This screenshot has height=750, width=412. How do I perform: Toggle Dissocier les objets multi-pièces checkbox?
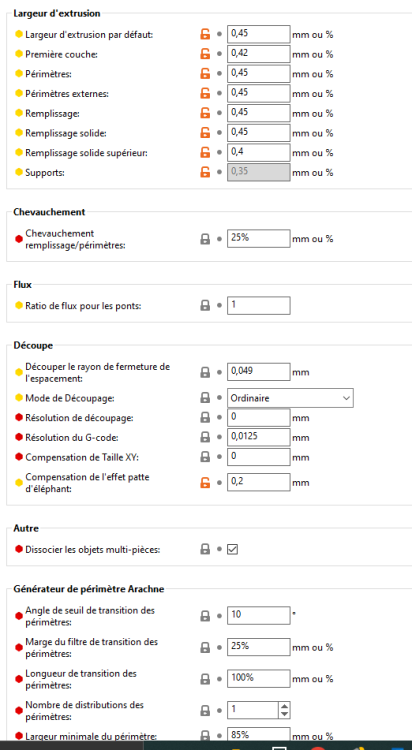233,550
